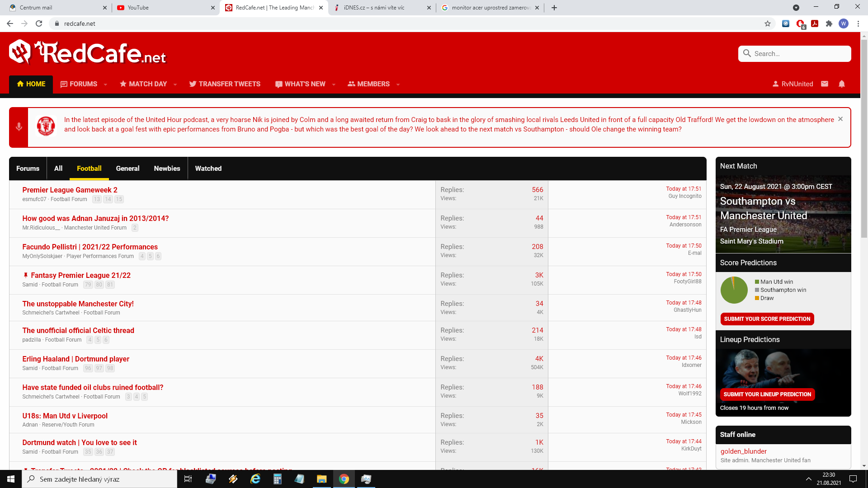Click the score predictions pie chart
The height and width of the screenshot is (488, 868).
click(734, 290)
